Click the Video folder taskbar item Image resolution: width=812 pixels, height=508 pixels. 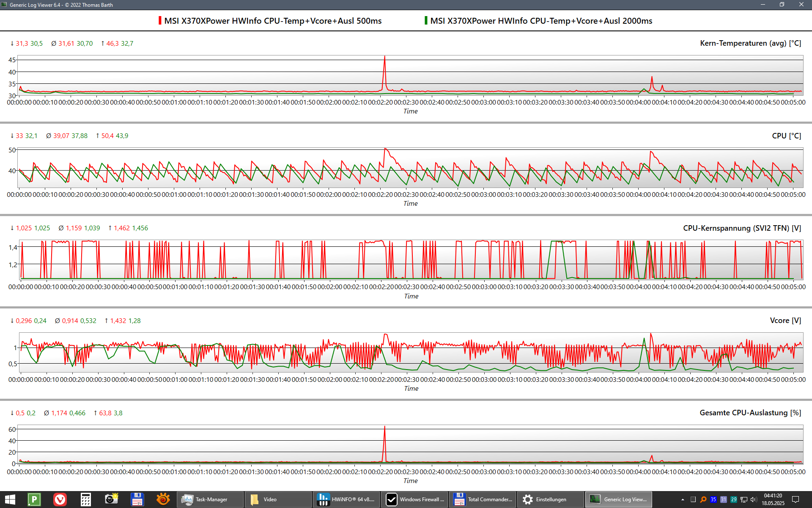[x=278, y=500]
